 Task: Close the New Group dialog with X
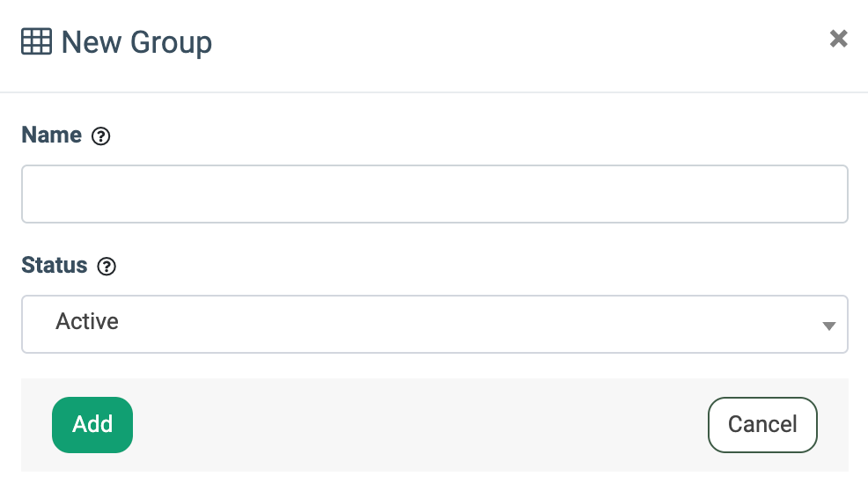click(x=839, y=39)
